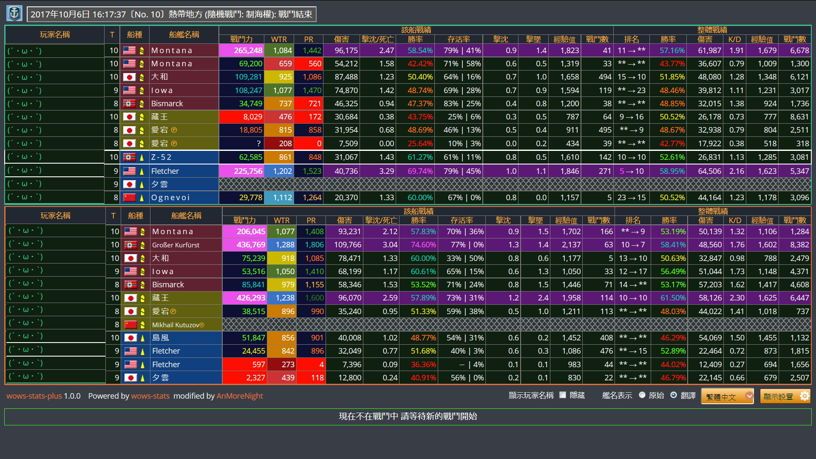Click the cruiser class icon beside Mikhail Kutuzov
This screenshot has width=816, height=459.
(143, 325)
